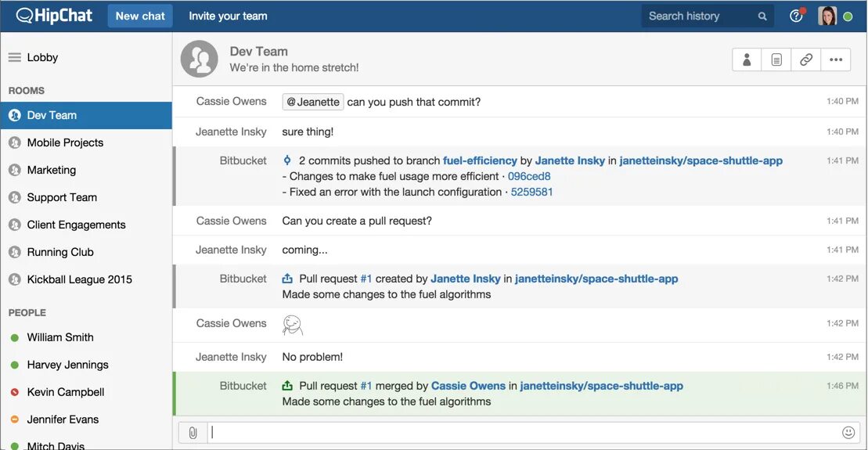Click Jennifer Evans away status icon
This screenshot has height=450, width=868.
15,419
